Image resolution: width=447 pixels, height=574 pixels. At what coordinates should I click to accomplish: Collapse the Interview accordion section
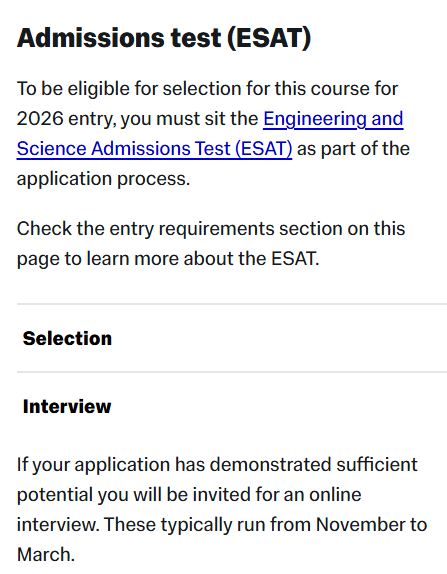click(x=232, y=406)
